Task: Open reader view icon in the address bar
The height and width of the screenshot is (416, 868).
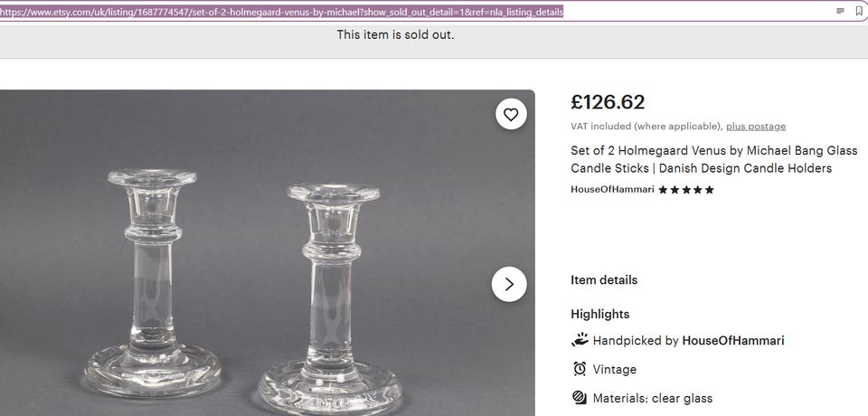Action: (x=840, y=11)
